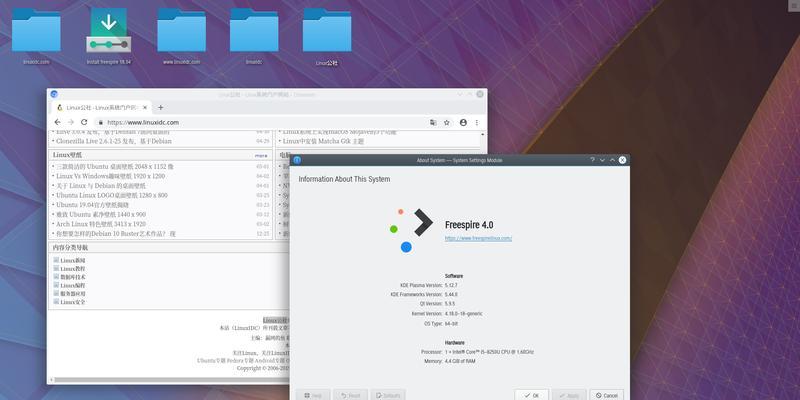
Task: Dismiss the dialog with Cancel
Action: pyautogui.click(x=607, y=395)
